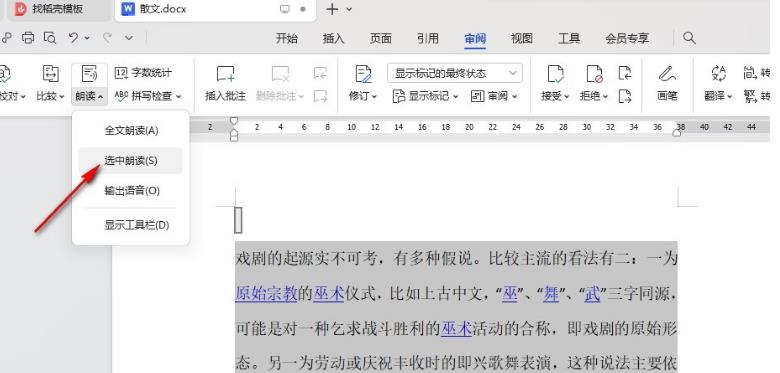Switch to the 开始 ribbon tab

coord(287,38)
